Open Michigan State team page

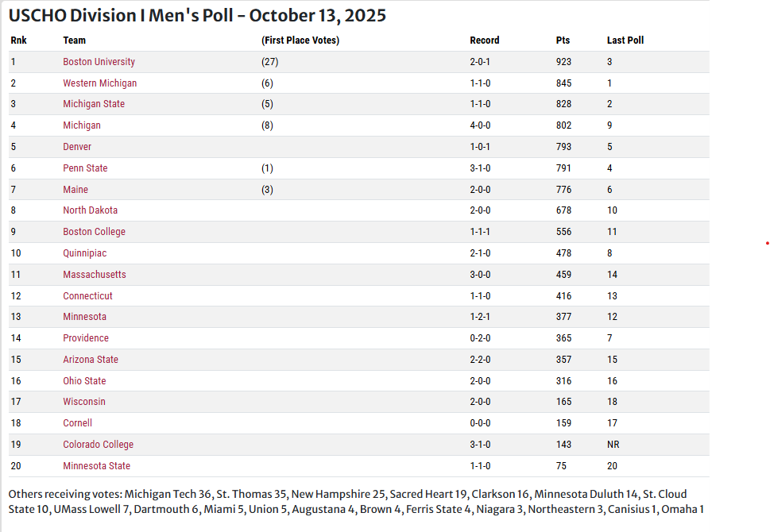pyautogui.click(x=94, y=104)
